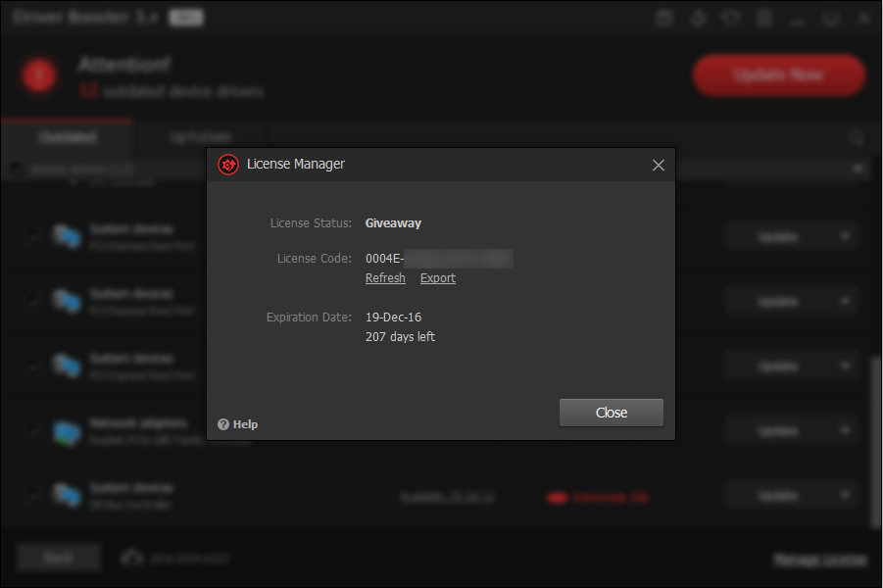Click the Network adapters device icon
The height and width of the screenshot is (588, 883).
click(67, 432)
